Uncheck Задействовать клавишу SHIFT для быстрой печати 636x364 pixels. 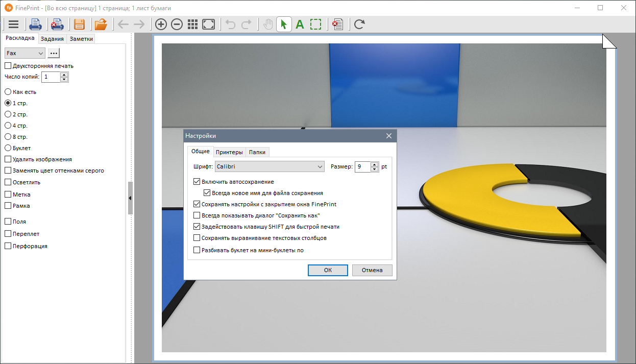(x=197, y=227)
